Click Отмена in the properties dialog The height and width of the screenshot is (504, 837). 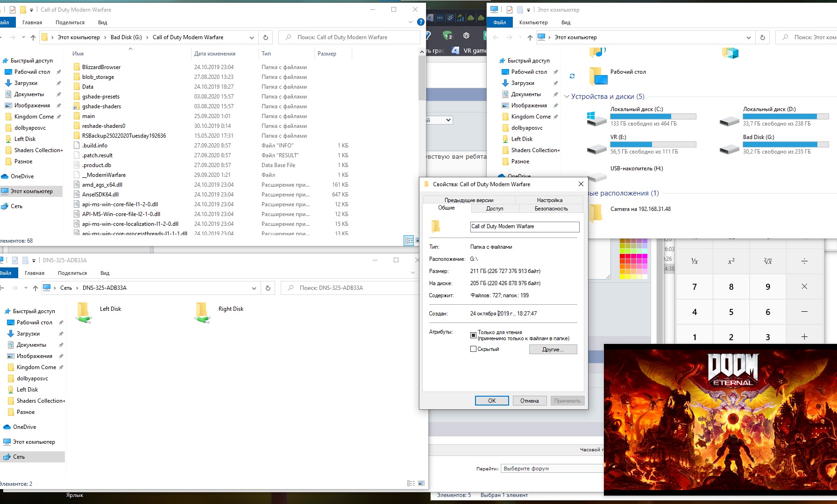530,401
